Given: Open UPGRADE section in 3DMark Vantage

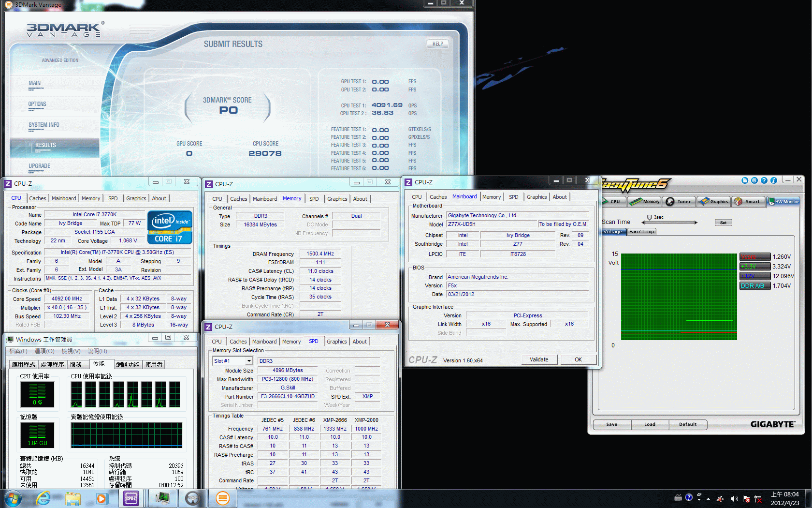Looking at the screenshot, I should point(40,166).
